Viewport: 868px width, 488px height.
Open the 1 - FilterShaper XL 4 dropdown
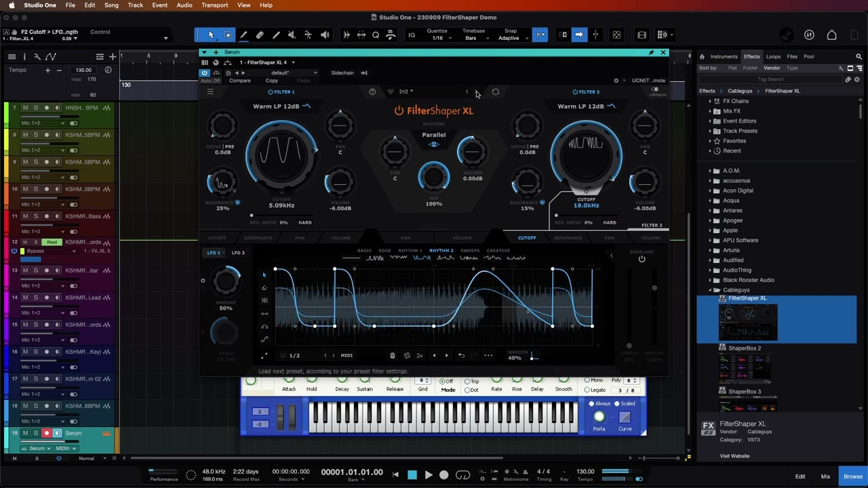tap(267, 62)
